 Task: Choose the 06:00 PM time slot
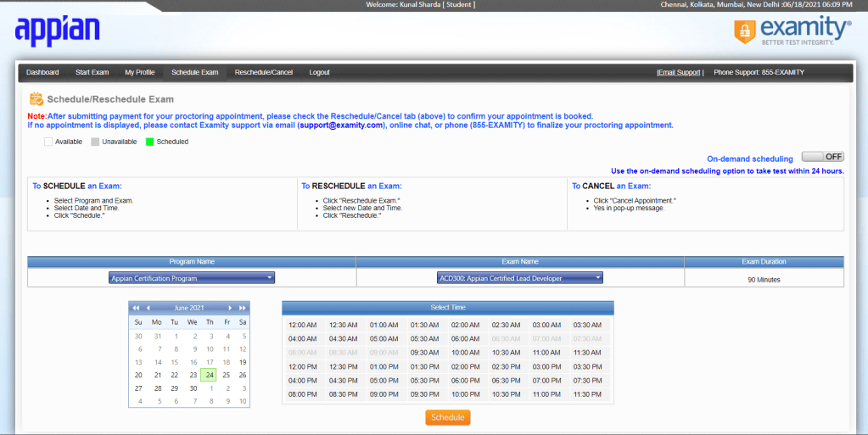(465, 381)
